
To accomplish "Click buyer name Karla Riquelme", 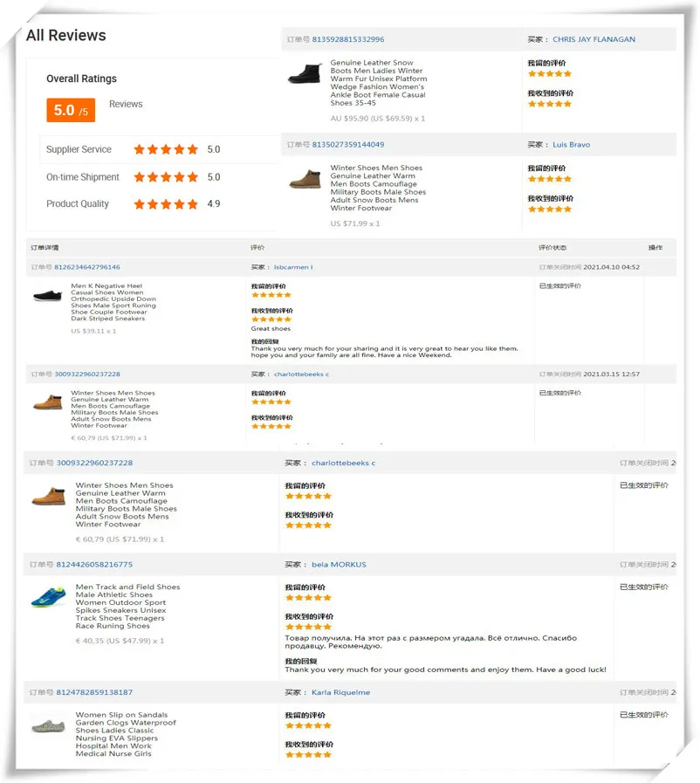I will click(340, 692).
